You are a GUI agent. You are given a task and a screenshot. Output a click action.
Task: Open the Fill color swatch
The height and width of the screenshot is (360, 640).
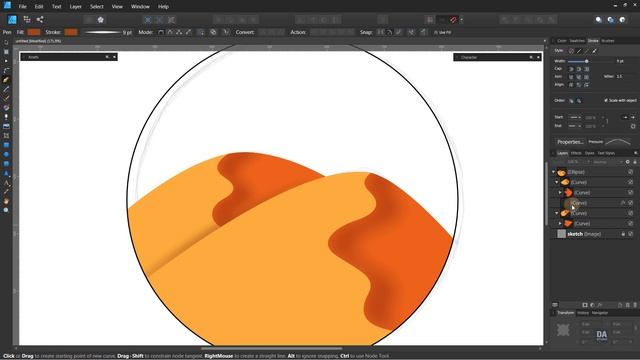coord(34,32)
